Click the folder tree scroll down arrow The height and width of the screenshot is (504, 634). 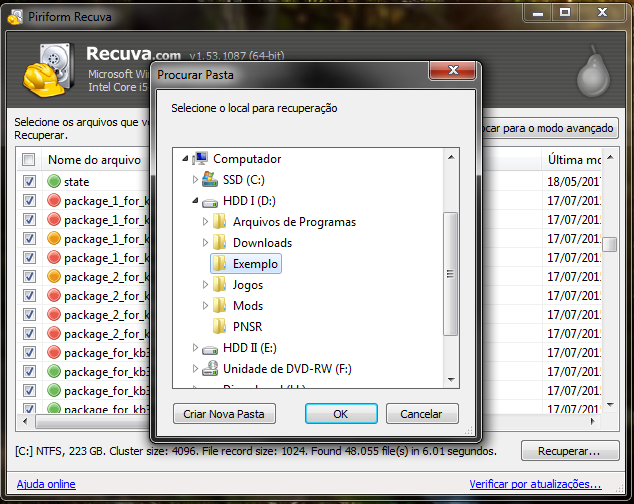(451, 380)
